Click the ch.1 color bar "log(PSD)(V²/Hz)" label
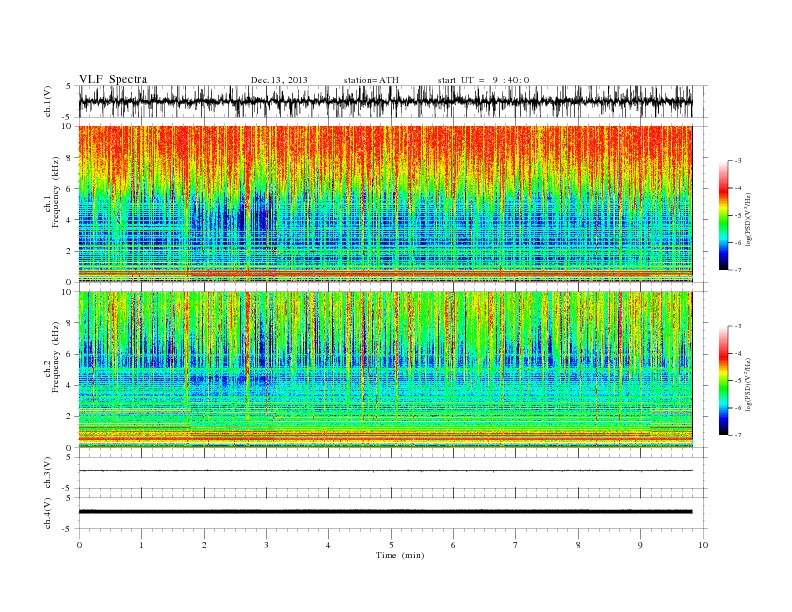This screenshot has height=612, width=792. pos(748,219)
